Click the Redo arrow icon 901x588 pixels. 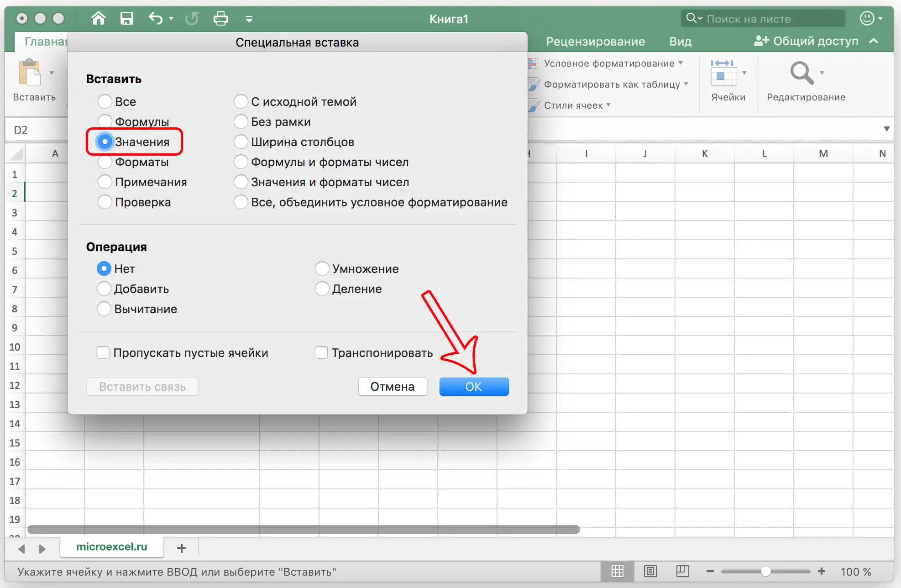click(x=192, y=18)
